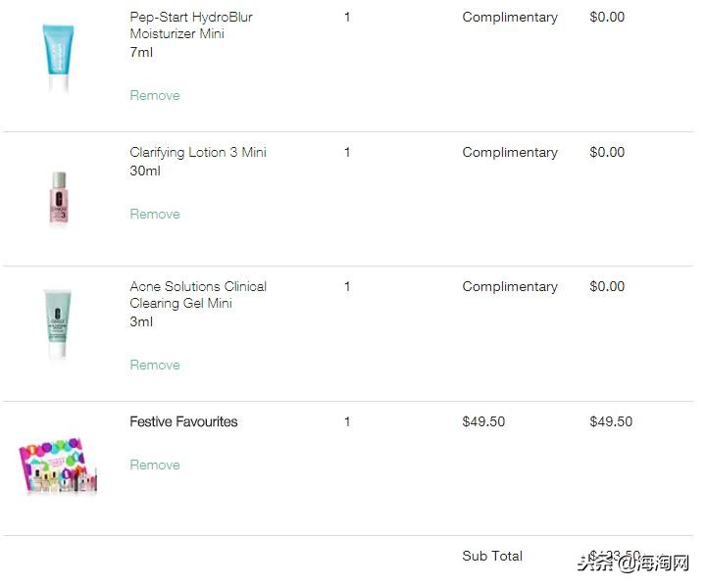Remove Acne Solutions Clinical Clearing Gel Mini
706x588 pixels.
pyautogui.click(x=155, y=366)
